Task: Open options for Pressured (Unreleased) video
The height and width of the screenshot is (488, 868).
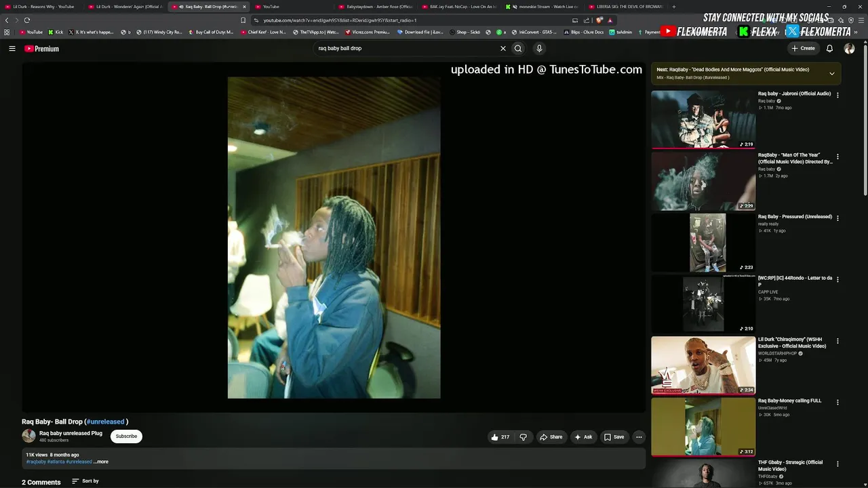Action: point(837,218)
